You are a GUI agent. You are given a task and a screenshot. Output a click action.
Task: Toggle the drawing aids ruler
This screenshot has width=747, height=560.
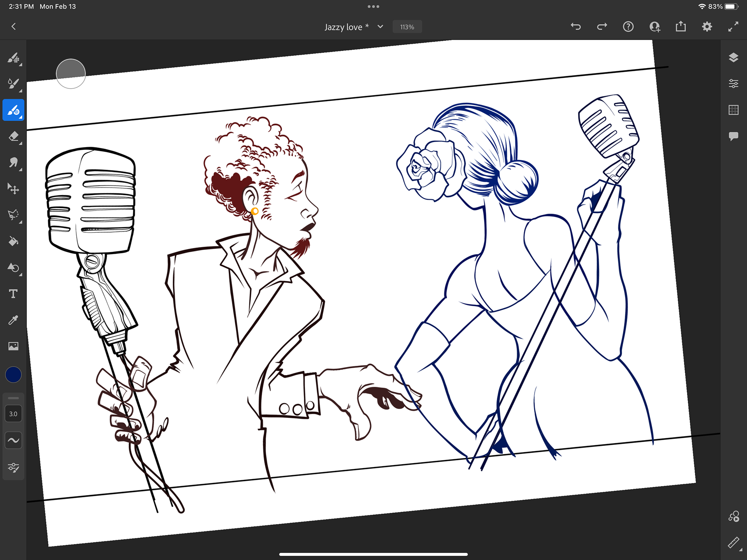[x=734, y=543]
